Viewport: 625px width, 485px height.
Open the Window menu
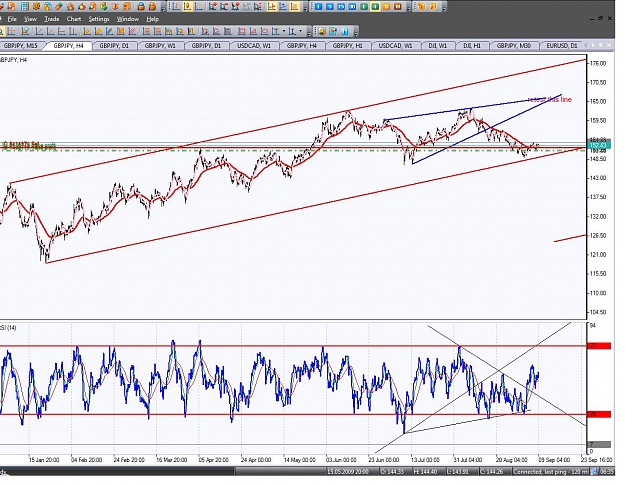point(128,19)
